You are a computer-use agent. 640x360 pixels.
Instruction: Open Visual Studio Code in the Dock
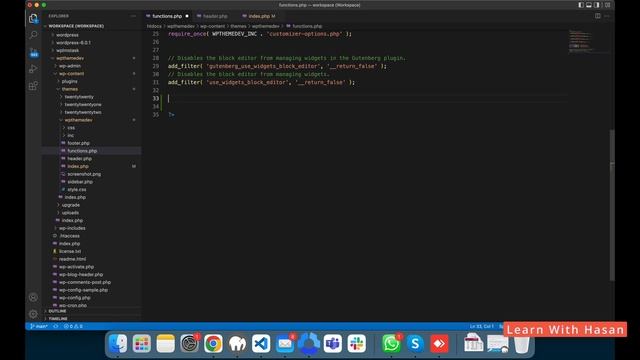coord(261,344)
